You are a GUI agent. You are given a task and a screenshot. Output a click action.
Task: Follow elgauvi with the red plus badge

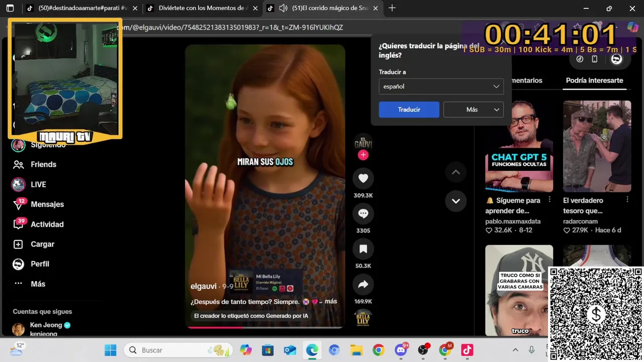click(363, 155)
